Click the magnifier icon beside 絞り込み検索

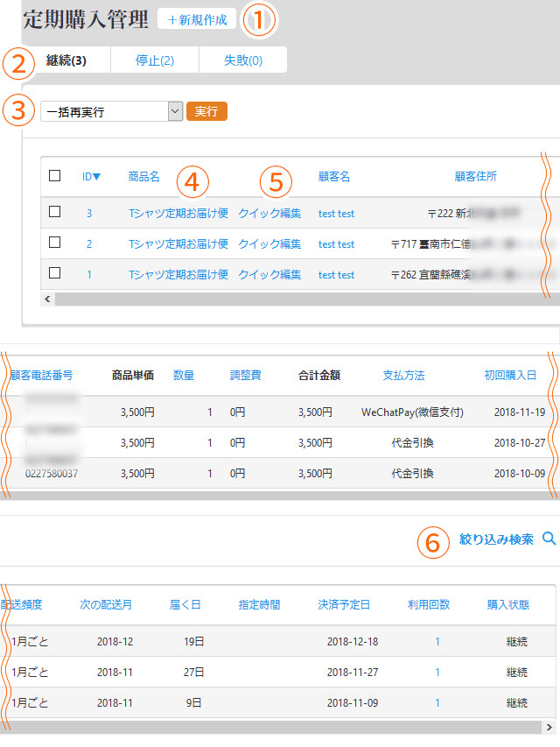(549, 539)
